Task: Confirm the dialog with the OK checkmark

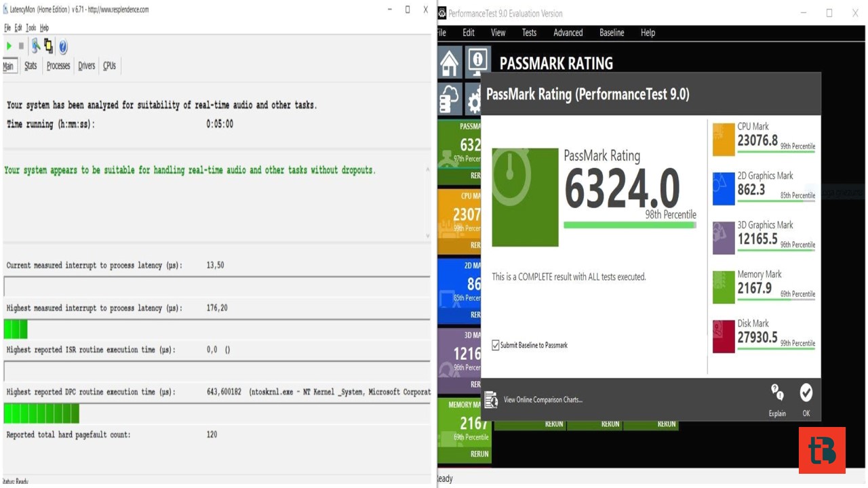Action: pos(806,392)
